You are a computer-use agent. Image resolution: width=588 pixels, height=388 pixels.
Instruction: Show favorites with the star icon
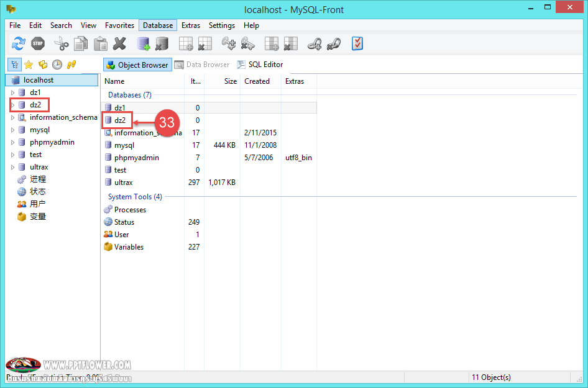(x=29, y=65)
